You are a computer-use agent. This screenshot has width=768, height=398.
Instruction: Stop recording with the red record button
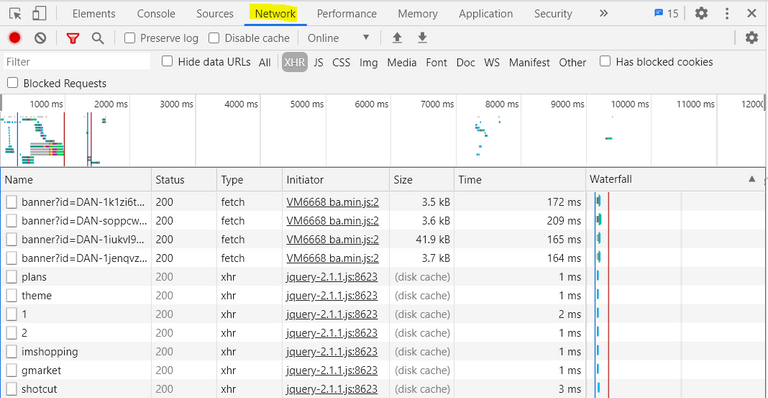[15, 38]
